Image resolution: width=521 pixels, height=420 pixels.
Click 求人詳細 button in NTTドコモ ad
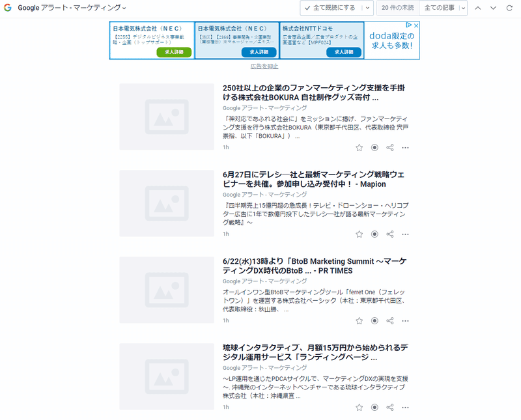coord(344,52)
